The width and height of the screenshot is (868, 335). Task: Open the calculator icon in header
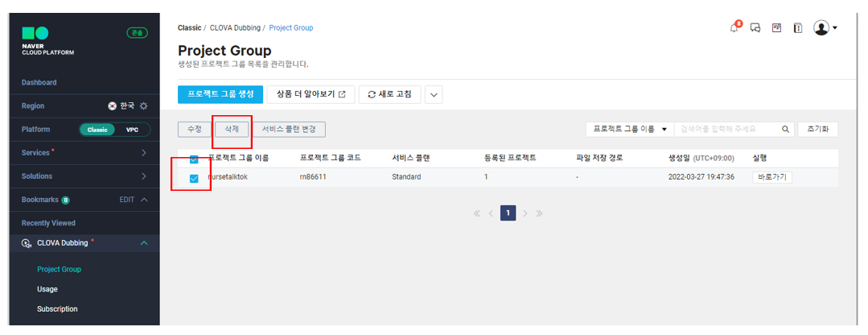(776, 27)
